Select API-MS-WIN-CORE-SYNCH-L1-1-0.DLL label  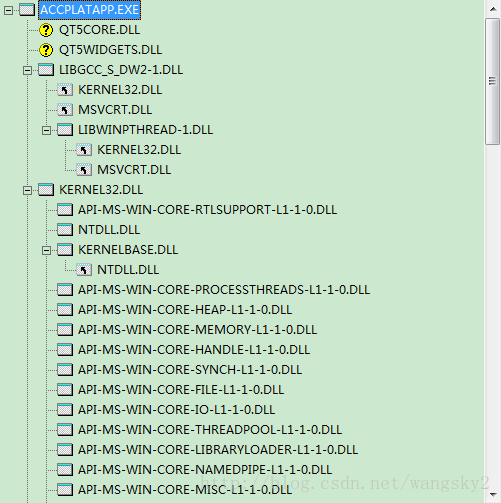pos(190,370)
